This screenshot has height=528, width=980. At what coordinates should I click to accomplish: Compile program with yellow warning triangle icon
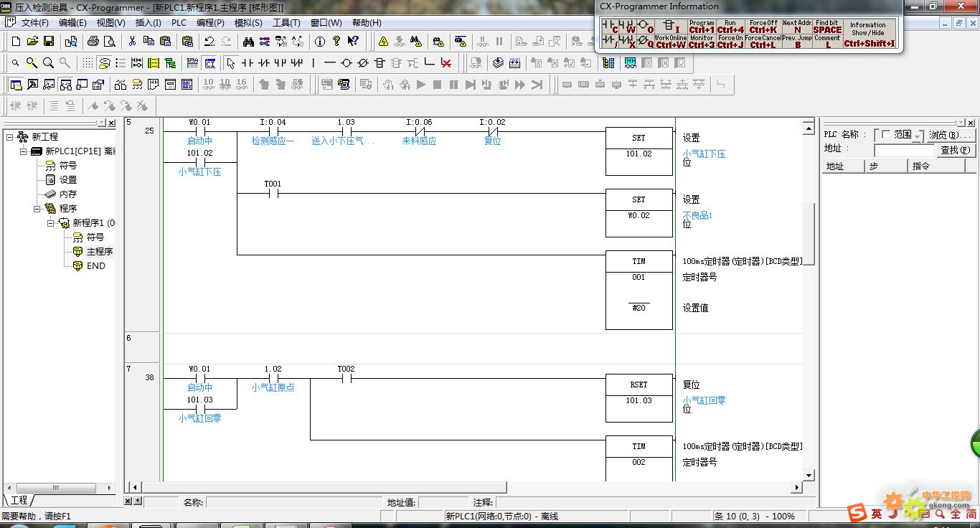pyautogui.click(x=383, y=41)
